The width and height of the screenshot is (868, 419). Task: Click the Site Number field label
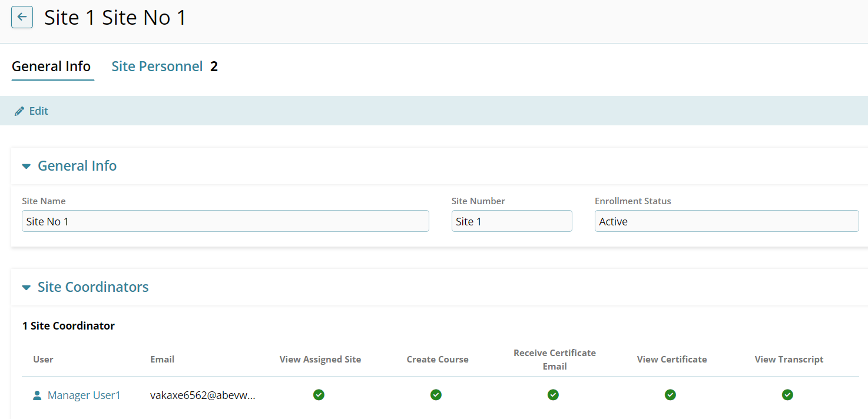(478, 201)
